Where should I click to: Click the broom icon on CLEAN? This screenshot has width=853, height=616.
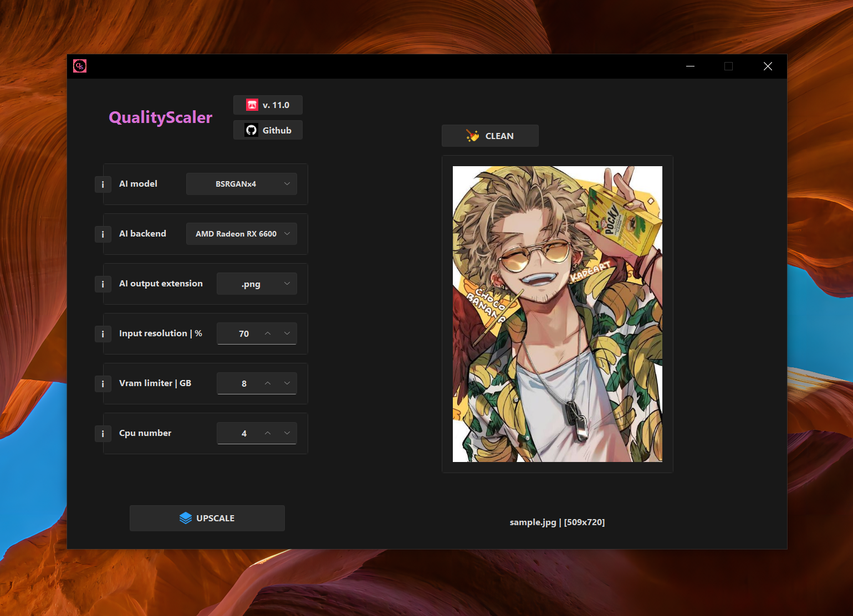473,136
